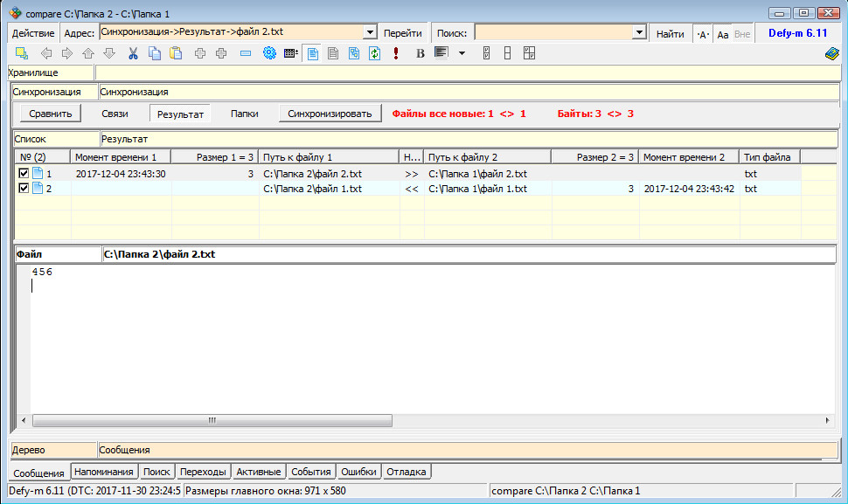Image resolution: width=848 pixels, height=504 pixels.
Task: Click the blue linked-documents toolbar icon
Action: 354,53
